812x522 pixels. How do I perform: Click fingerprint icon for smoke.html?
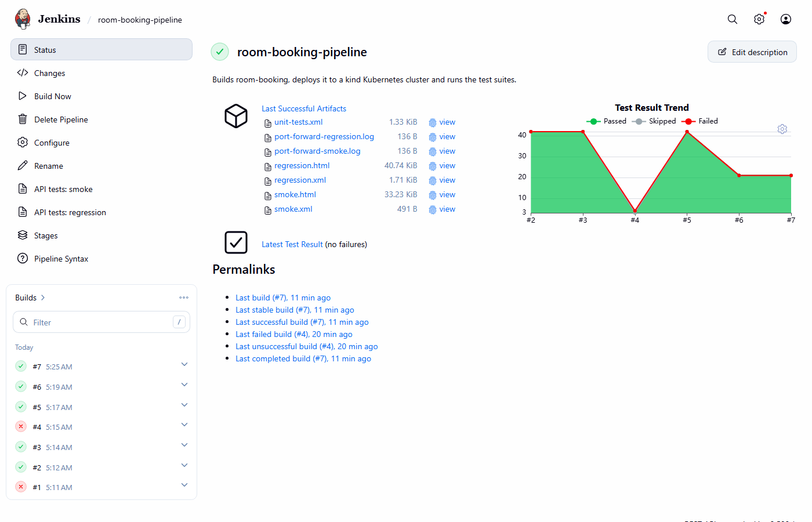[x=433, y=195]
